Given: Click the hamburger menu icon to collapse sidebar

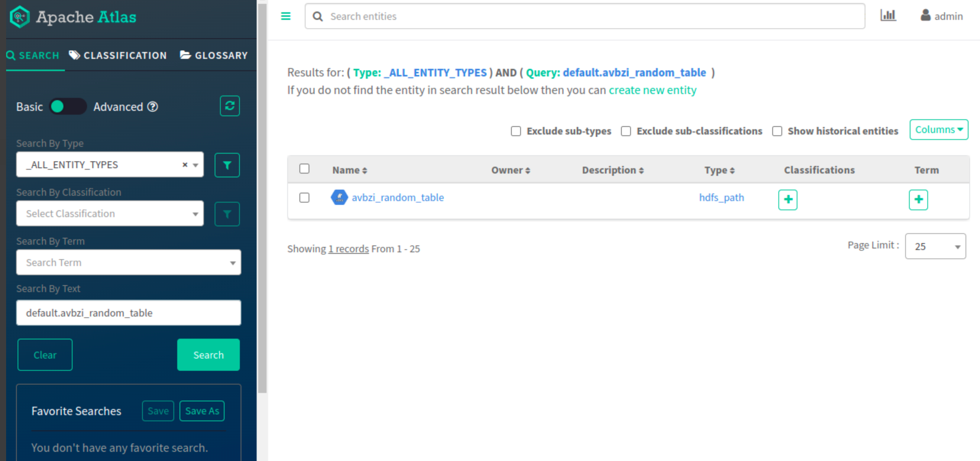Looking at the screenshot, I should [x=285, y=16].
